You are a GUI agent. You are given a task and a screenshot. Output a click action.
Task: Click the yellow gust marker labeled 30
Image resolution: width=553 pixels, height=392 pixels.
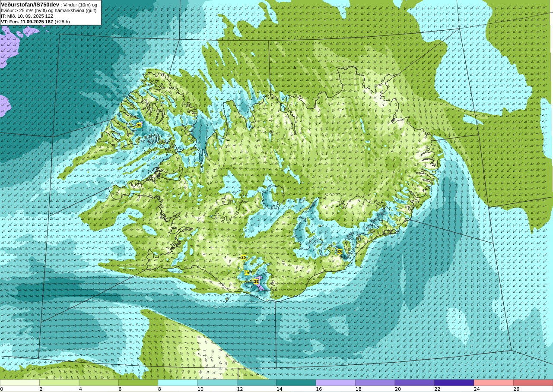coord(139,125)
